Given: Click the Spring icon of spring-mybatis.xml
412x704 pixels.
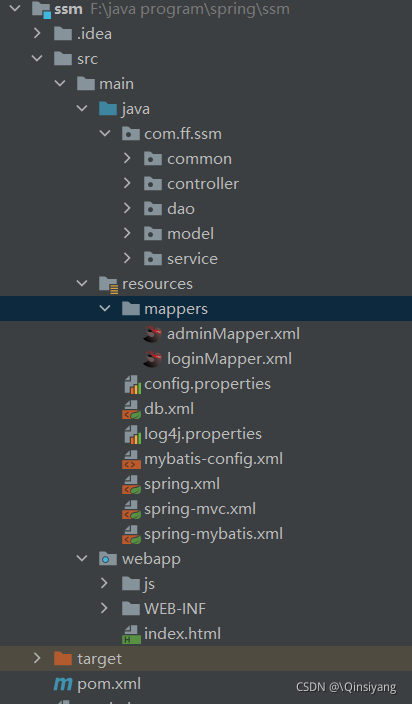Looking at the screenshot, I should (131, 534).
